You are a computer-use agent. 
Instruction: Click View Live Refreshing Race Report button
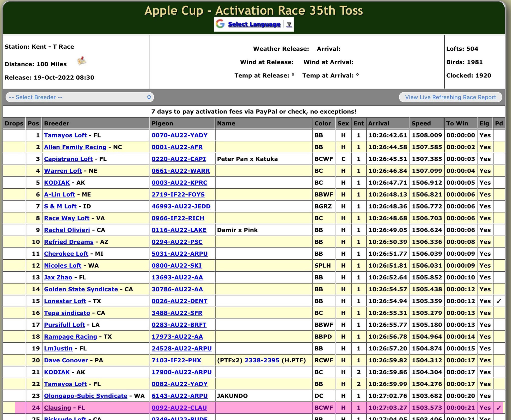click(450, 97)
